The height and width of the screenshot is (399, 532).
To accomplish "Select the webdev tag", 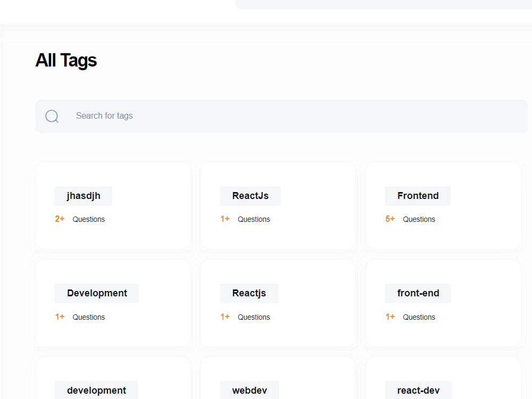I will click(x=250, y=390).
